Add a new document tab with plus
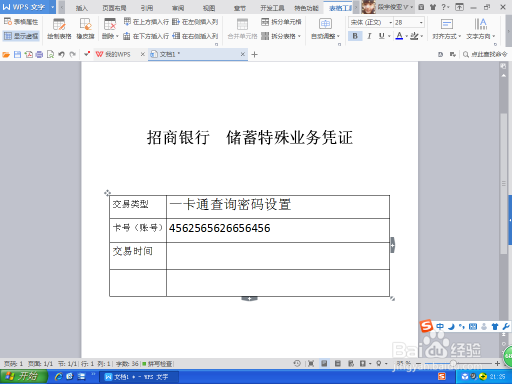This screenshot has height=384, width=512. 254,54
